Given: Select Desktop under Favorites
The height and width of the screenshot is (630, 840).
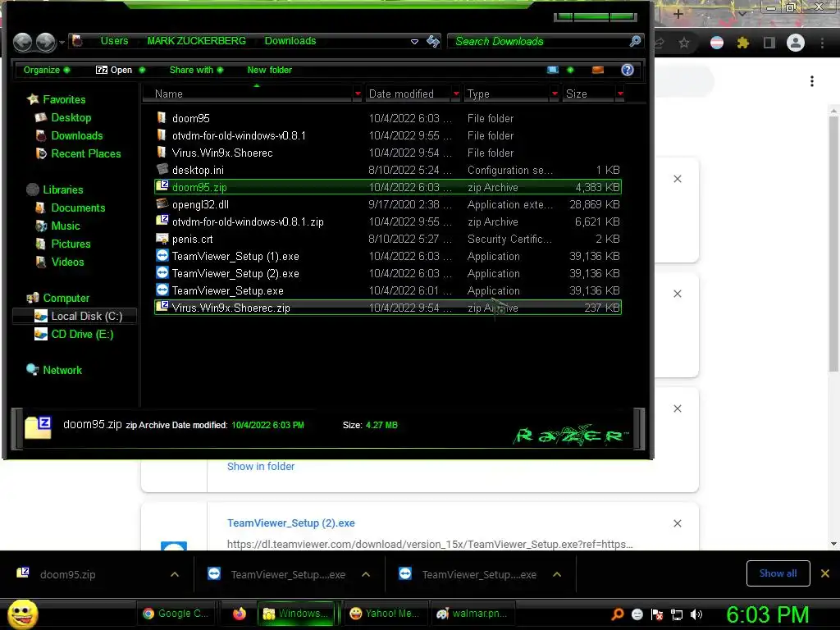Looking at the screenshot, I should click(71, 117).
